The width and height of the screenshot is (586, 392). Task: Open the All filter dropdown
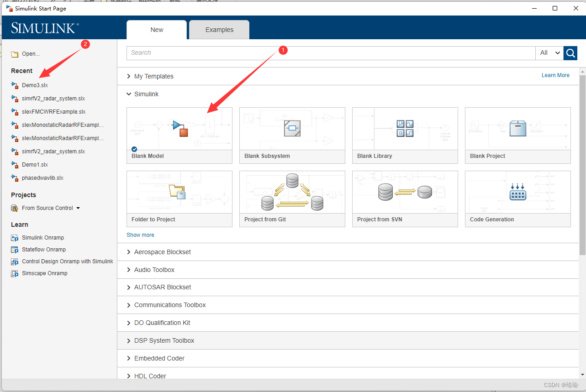[549, 52]
